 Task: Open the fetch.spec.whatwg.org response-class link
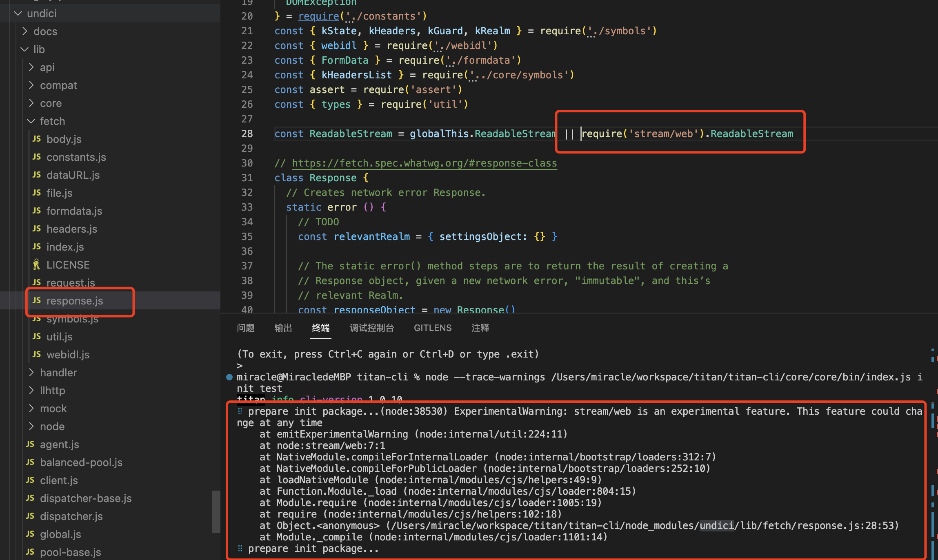coord(424,163)
